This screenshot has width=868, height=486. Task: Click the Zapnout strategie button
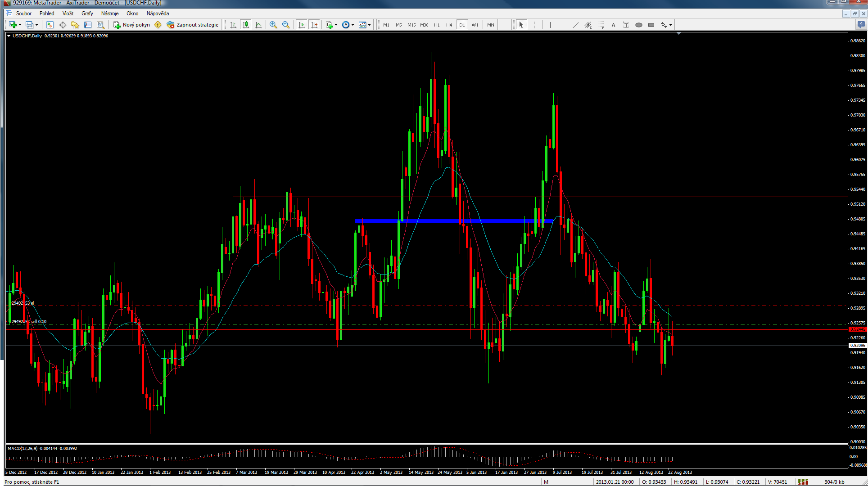[x=193, y=25]
